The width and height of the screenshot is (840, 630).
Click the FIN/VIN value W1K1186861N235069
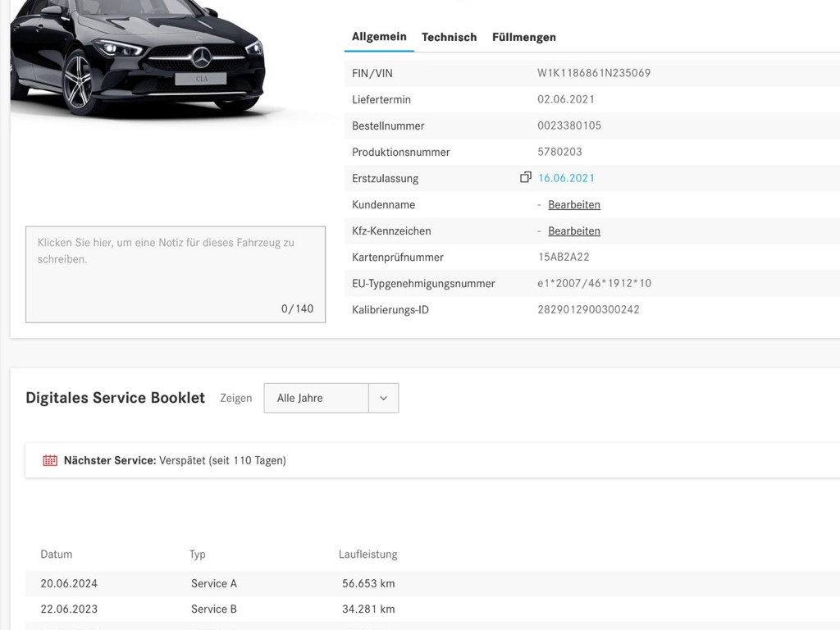593,73
